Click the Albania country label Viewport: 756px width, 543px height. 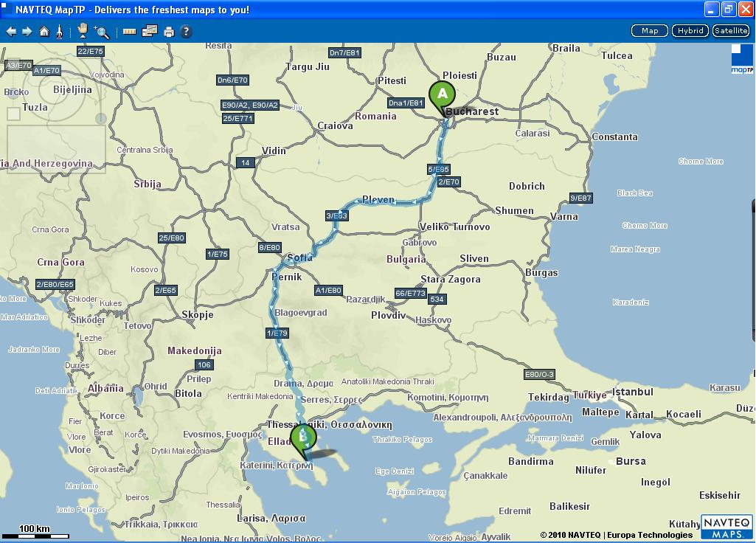pyautogui.click(x=105, y=388)
